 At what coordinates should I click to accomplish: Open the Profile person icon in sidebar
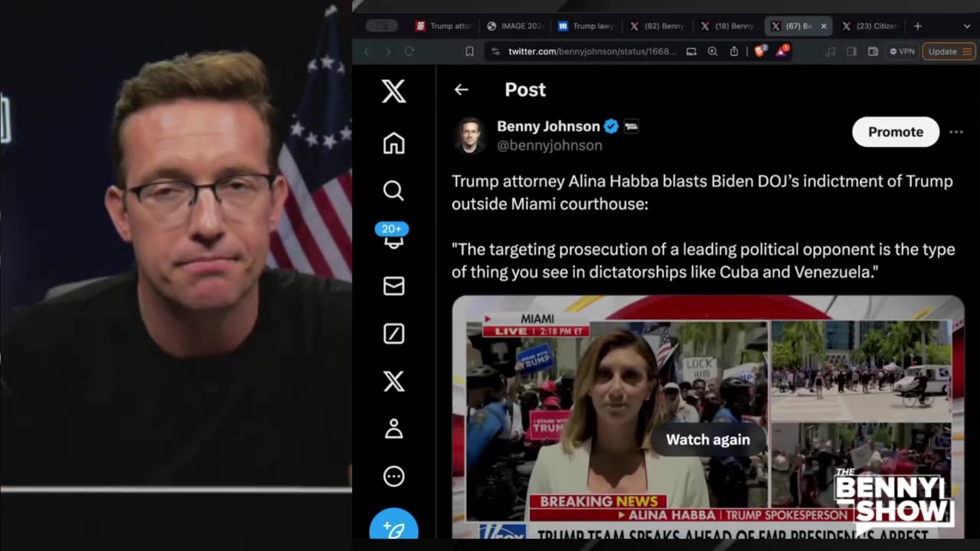pos(394,429)
